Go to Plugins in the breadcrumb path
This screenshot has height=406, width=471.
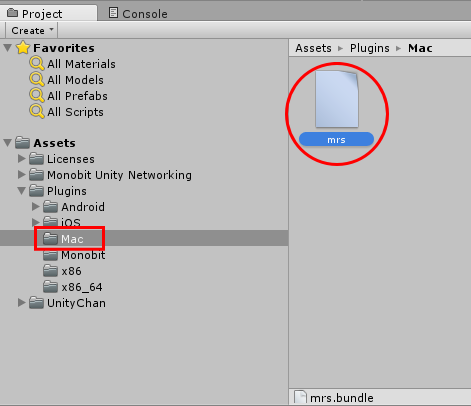click(369, 48)
